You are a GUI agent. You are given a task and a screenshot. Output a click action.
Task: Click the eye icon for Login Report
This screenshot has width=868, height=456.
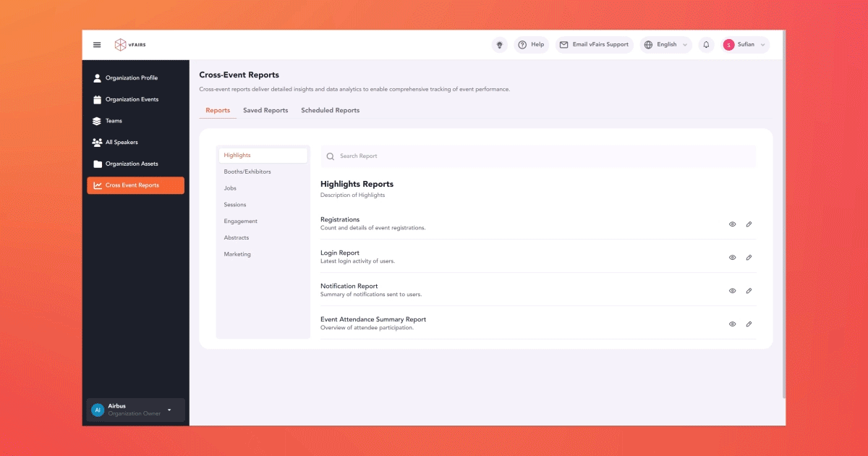pos(732,258)
